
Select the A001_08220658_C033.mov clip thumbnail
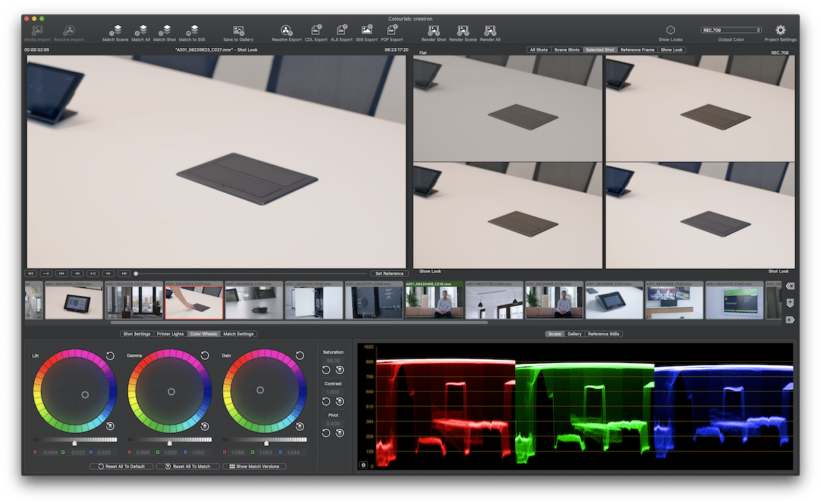(254, 302)
